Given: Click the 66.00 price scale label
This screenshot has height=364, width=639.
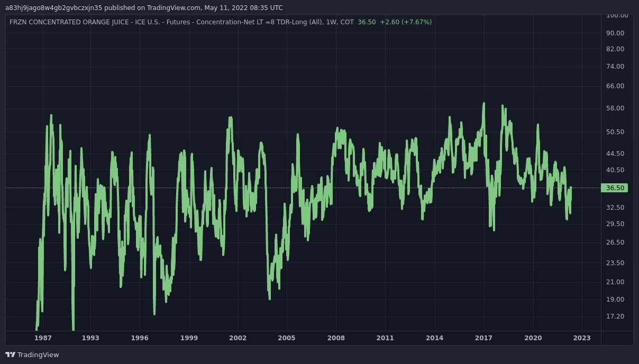Looking at the screenshot, I should tap(615, 86).
